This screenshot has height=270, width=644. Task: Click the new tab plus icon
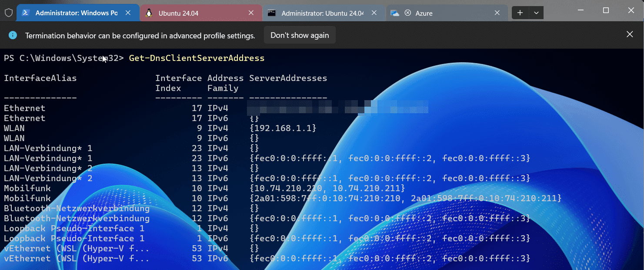[520, 13]
